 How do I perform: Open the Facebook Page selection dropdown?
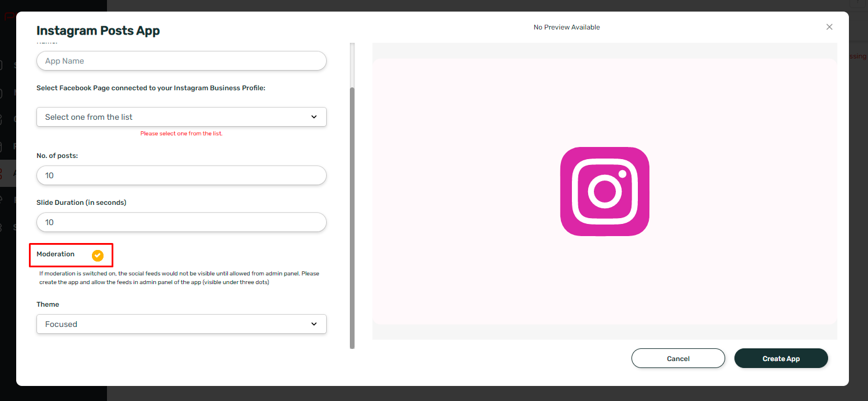coord(182,117)
